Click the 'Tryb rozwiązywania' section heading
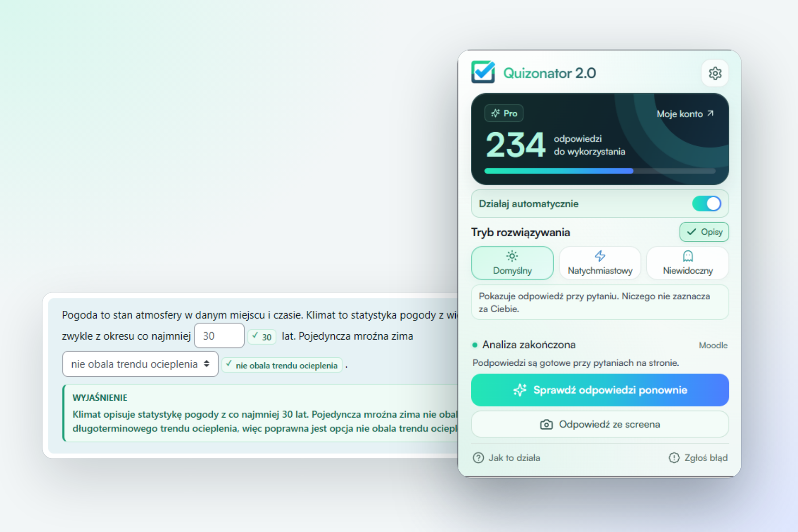The width and height of the screenshot is (798, 532). pyautogui.click(x=520, y=232)
